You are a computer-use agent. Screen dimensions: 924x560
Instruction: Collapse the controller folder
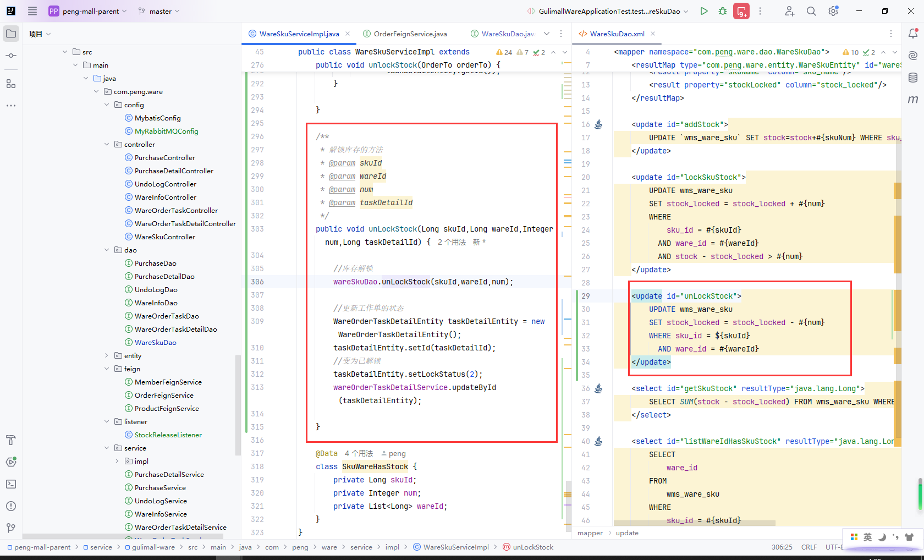pyautogui.click(x=107, y=144)
